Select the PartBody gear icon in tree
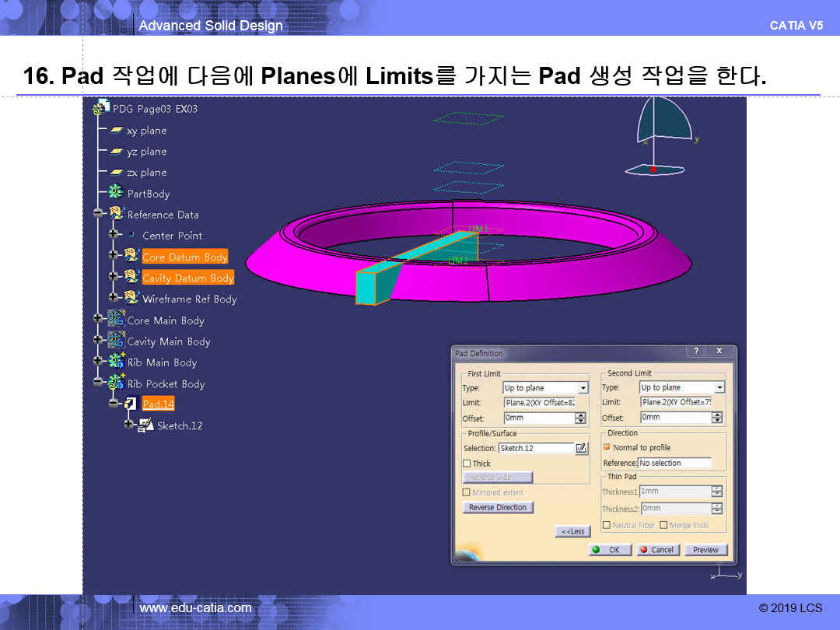Image resolution: width=840 pixels, height=630 pixels. pyautogui.click(x=116, y=193)
